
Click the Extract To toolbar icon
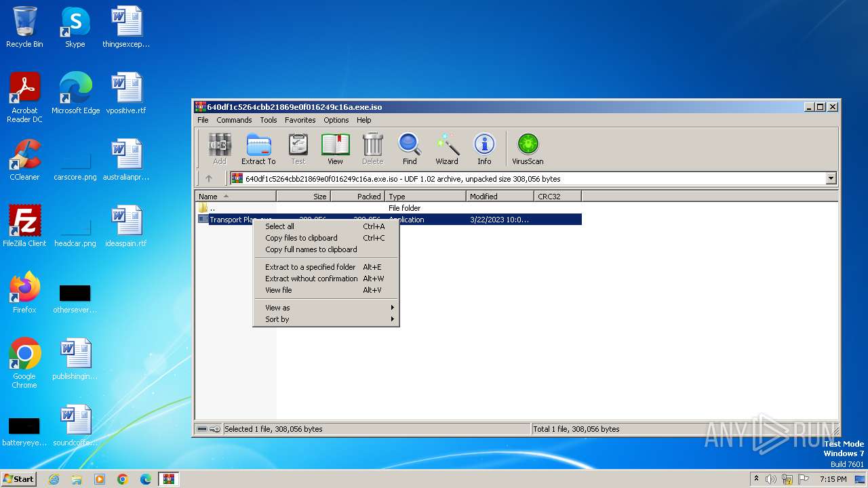pyautogui.click(x=258, y=149)
